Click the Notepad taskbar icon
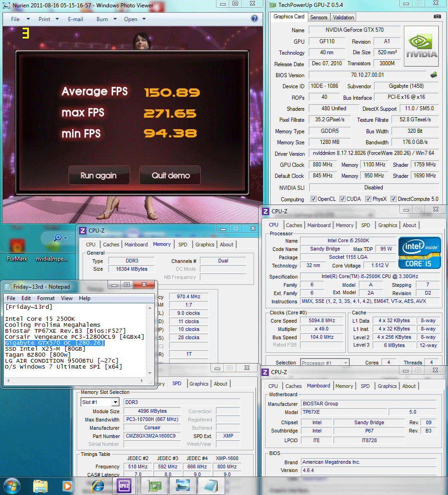Viewport: 448px width, 495px height. (x=211, y=486)
